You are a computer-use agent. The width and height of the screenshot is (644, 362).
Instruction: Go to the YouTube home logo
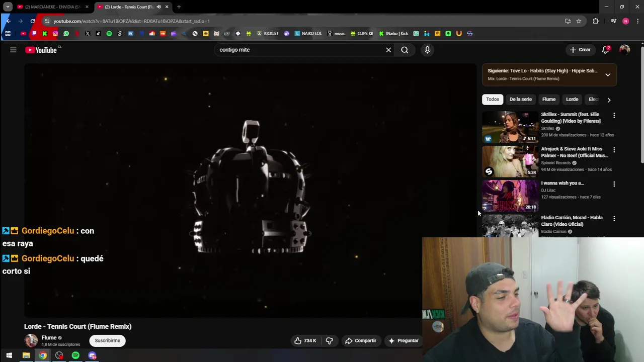coord(41,50)
